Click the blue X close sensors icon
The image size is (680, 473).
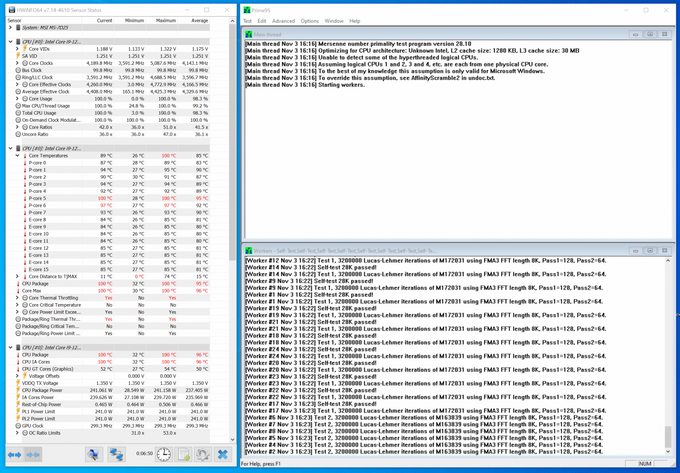[x=223, y=454]
